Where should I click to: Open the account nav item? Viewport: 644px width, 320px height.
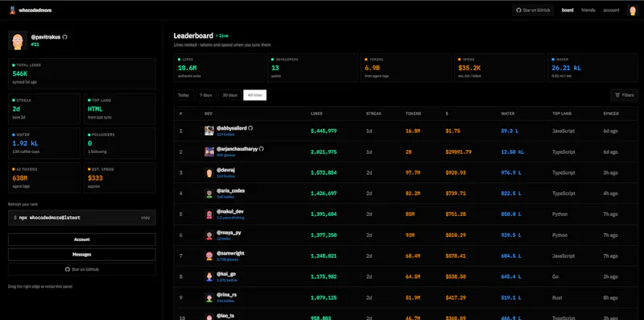point(611,10)
